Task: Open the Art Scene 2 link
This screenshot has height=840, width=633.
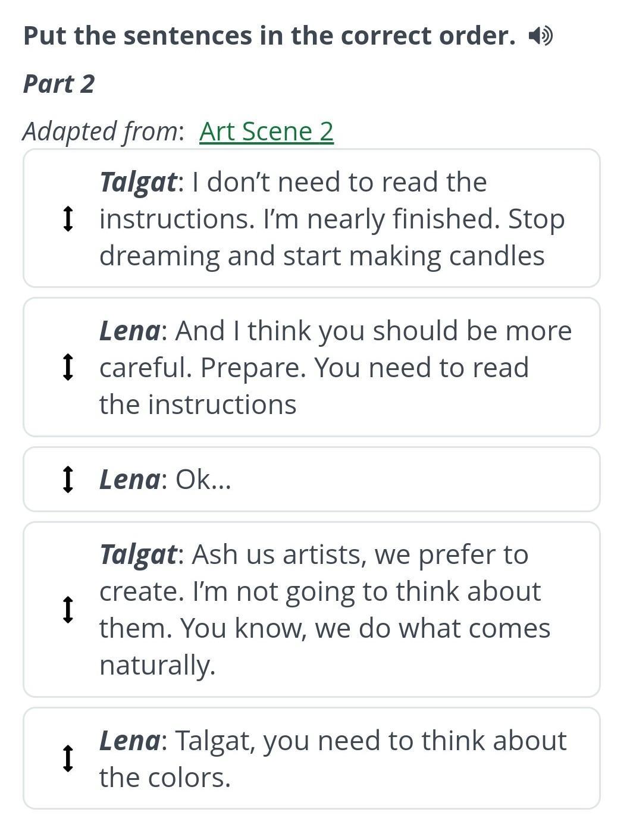Action: (x=266, y=131)
